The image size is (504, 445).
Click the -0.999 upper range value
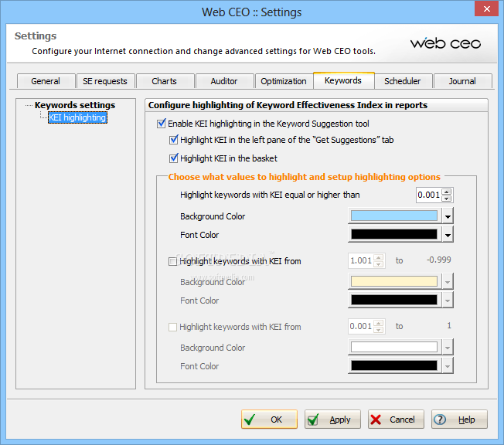[x=439, y=260]
